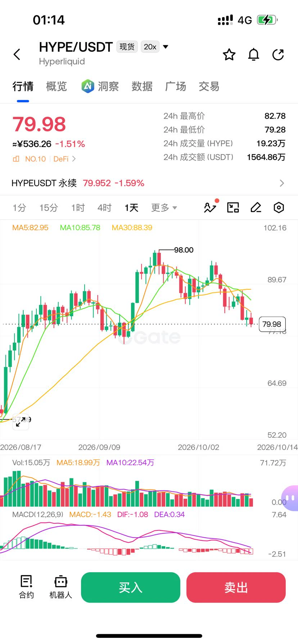298x644 pixels.
Task: Open the 机器人 trading bot icon
Action: [x=60, y=587]
